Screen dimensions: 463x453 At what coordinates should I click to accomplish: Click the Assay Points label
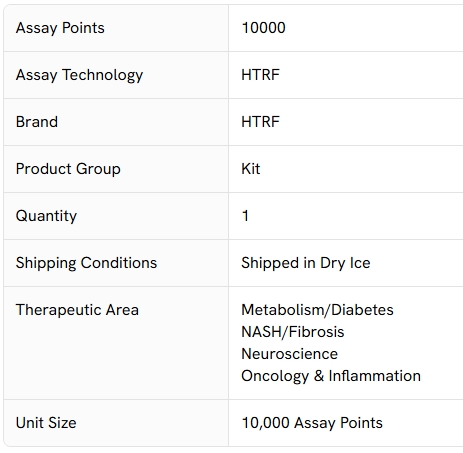coord(60,28)
